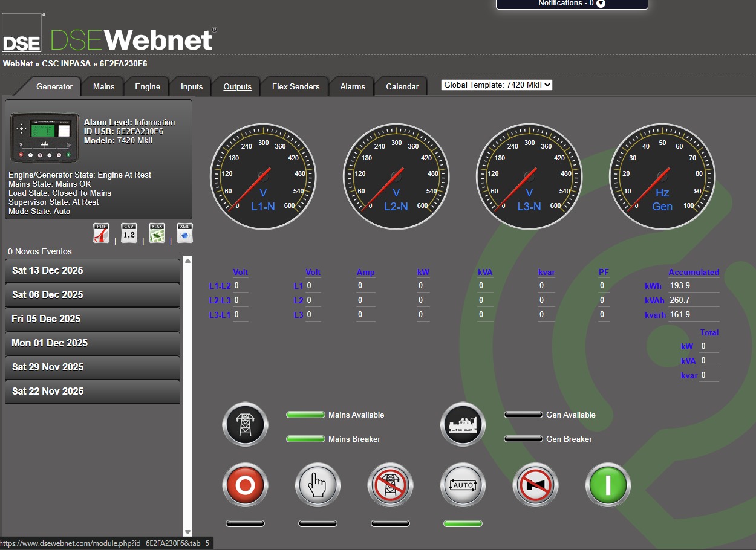Switch to the Mains tab
This screenshot has height=550, width=756.
pos(103,87)
